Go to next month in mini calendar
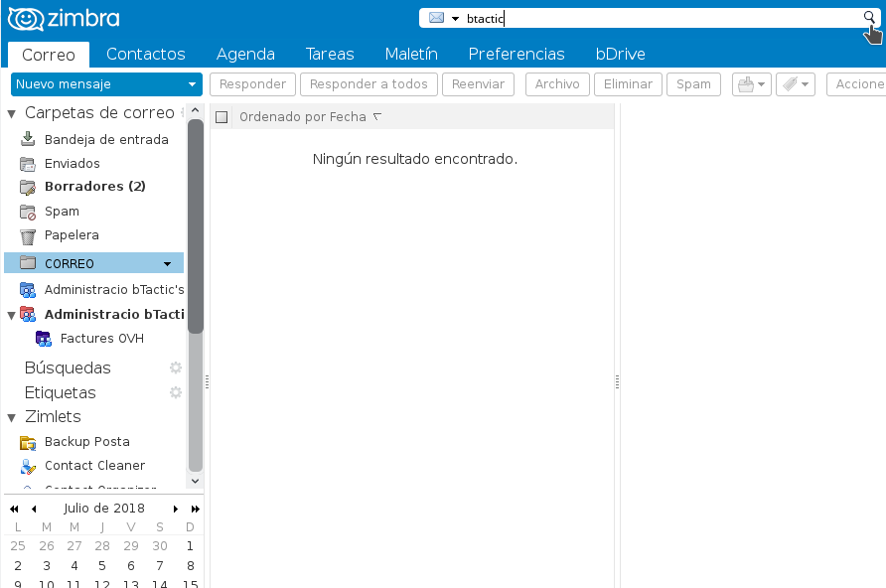The height and width of the screenshot is (588, 886). (x=176, y=509)
